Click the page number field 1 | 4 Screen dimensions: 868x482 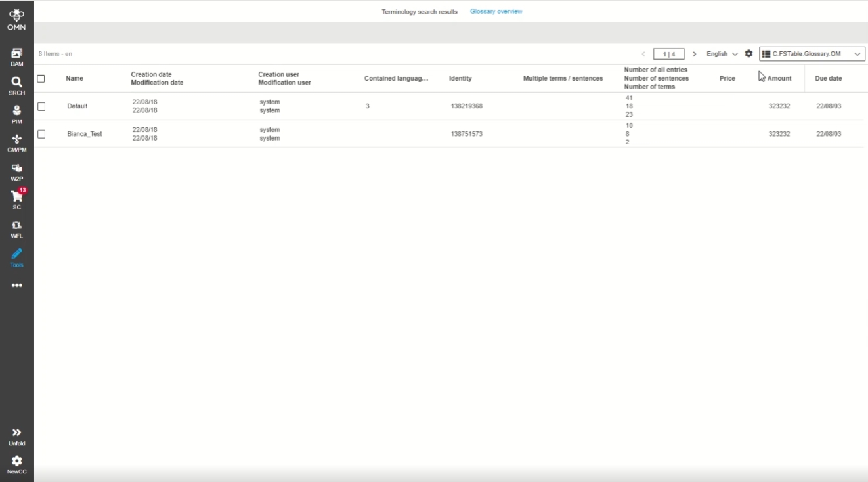[669, 54]
